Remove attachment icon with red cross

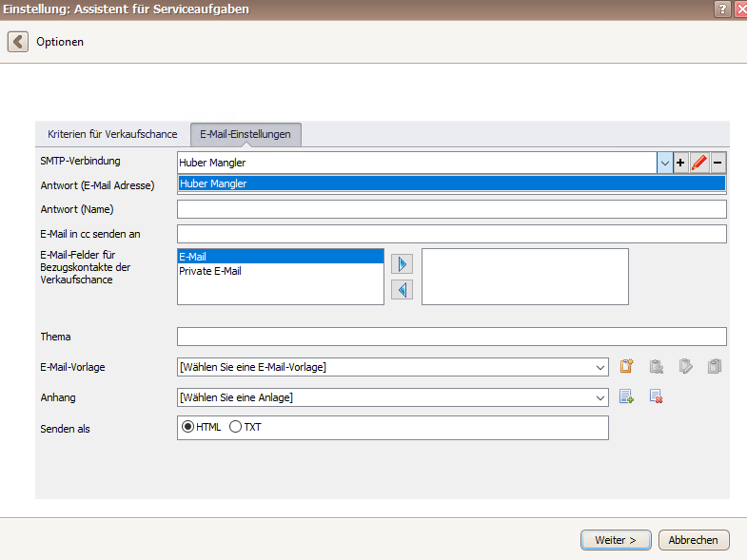click(x=656, y=396)
